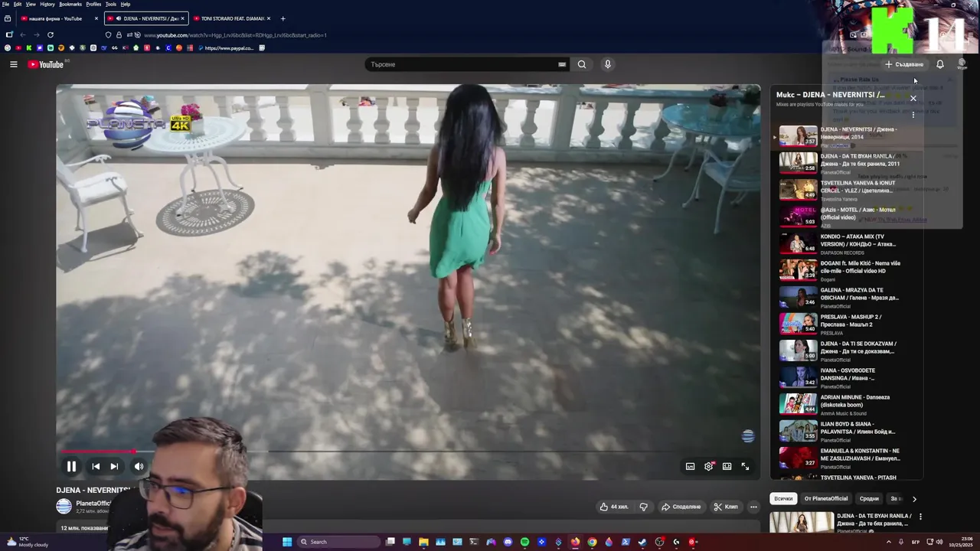Mute the video using the volume icon
The image size is (980, 551).
[139, 466]
